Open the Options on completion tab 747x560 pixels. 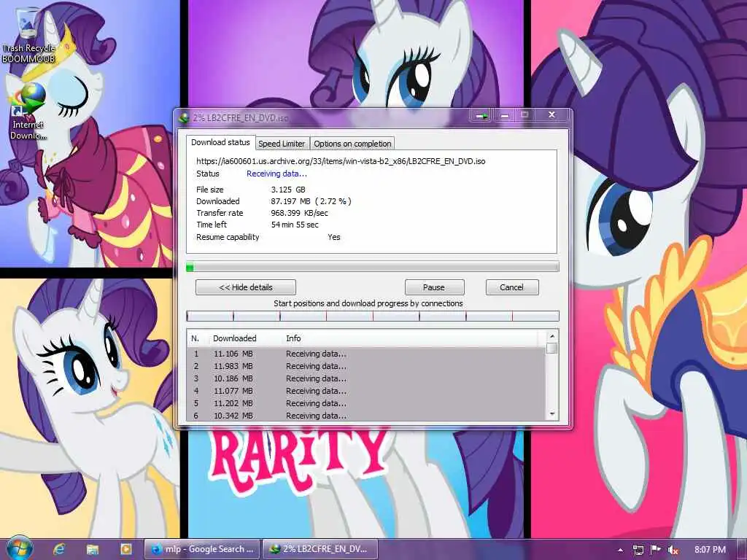pos(352,144)
